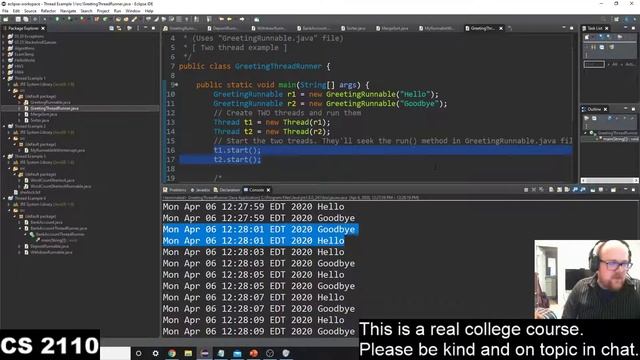Click the white Forward navigation arrow
Screen dimensions: 640x360
[x=242, y=19]
